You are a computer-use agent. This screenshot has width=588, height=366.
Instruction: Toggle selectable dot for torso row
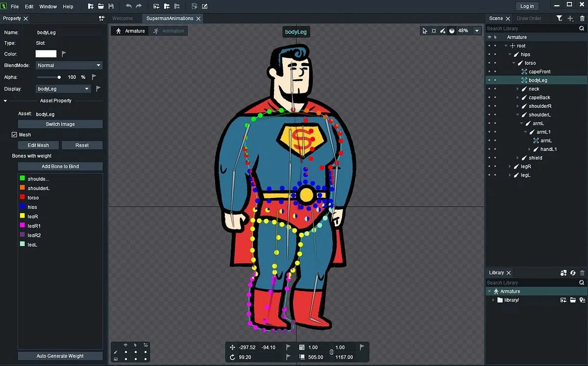[x=495, y=63]
